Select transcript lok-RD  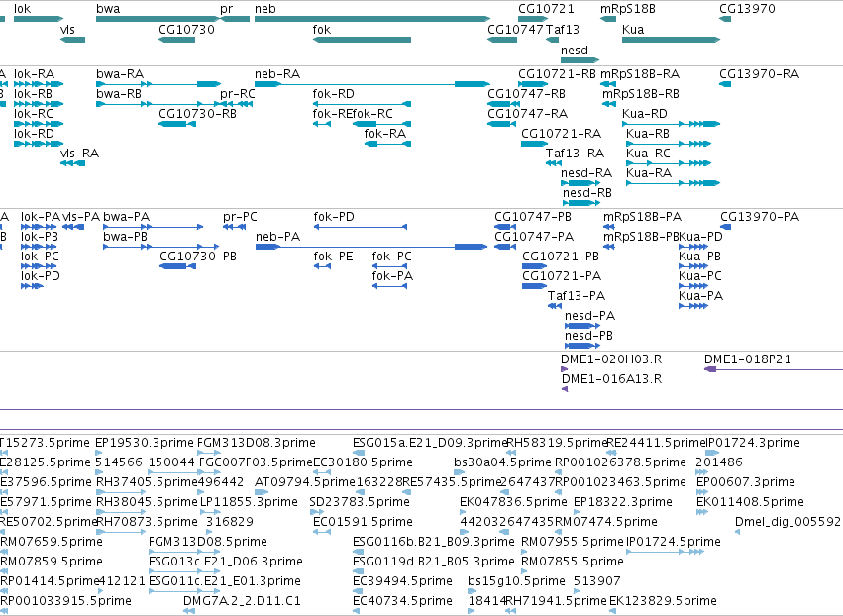click(x=34, y=134)
